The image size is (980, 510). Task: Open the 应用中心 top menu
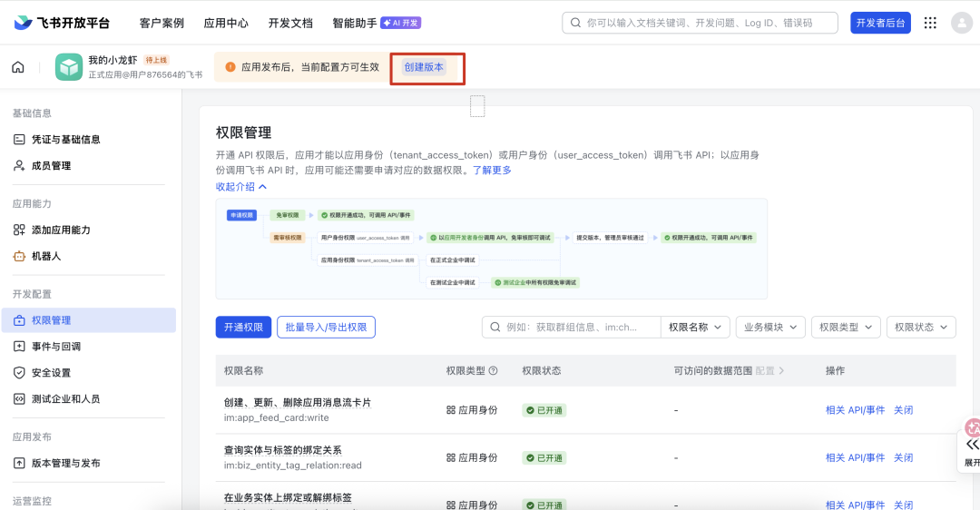tap(226, 23)
